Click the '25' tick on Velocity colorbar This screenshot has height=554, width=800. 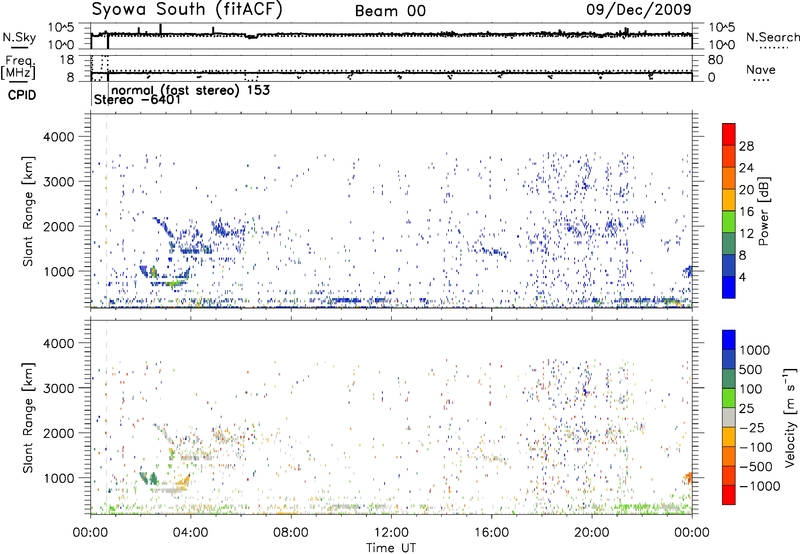[x=747, y=408]
